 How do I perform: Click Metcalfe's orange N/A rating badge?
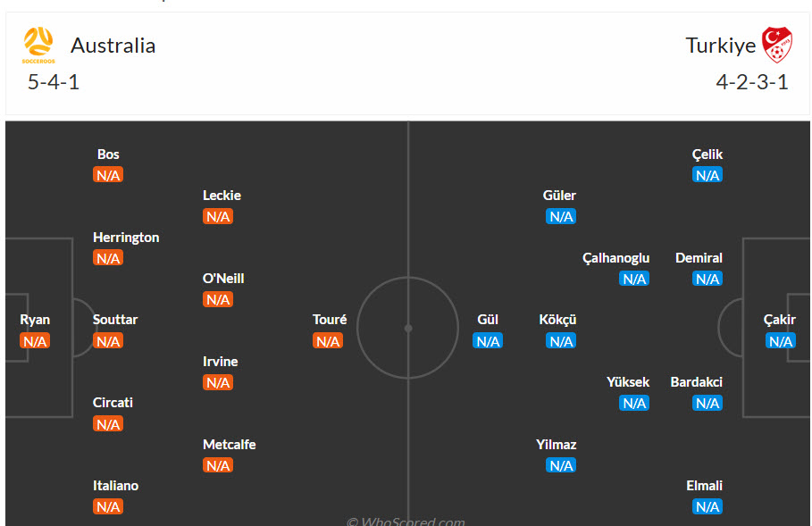pyautogui.click(x=218, y=465)
